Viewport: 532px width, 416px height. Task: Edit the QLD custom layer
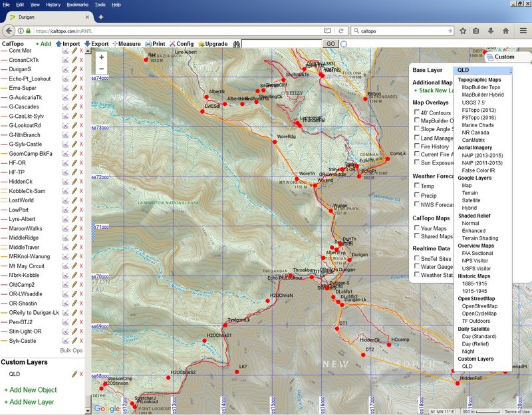tap(74, 374)
